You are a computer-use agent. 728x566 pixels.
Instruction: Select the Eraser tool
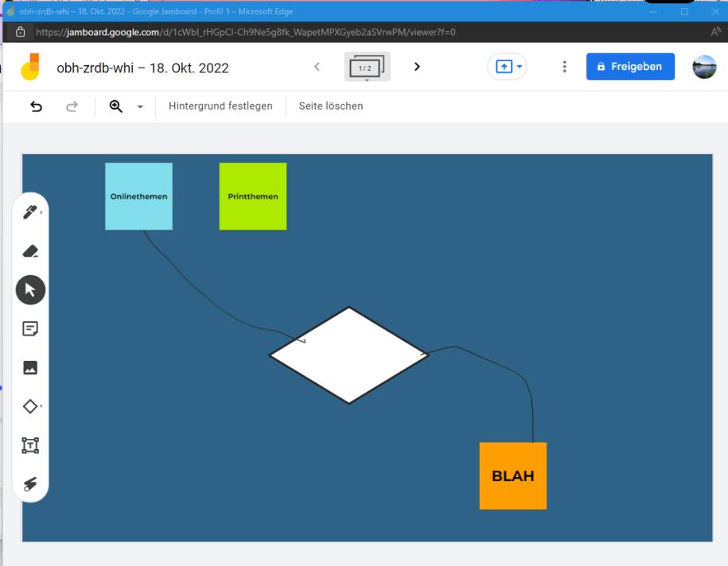click(x=29, y=250)
